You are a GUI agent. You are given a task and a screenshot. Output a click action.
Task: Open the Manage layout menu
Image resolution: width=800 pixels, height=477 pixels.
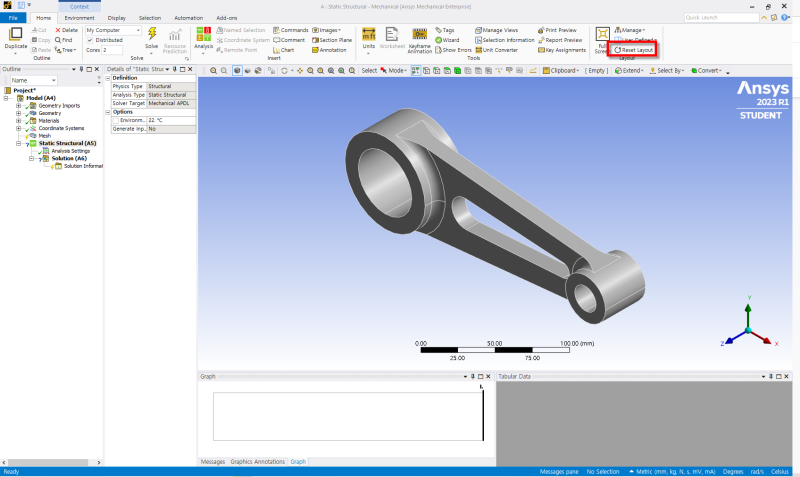coord(630,30)
